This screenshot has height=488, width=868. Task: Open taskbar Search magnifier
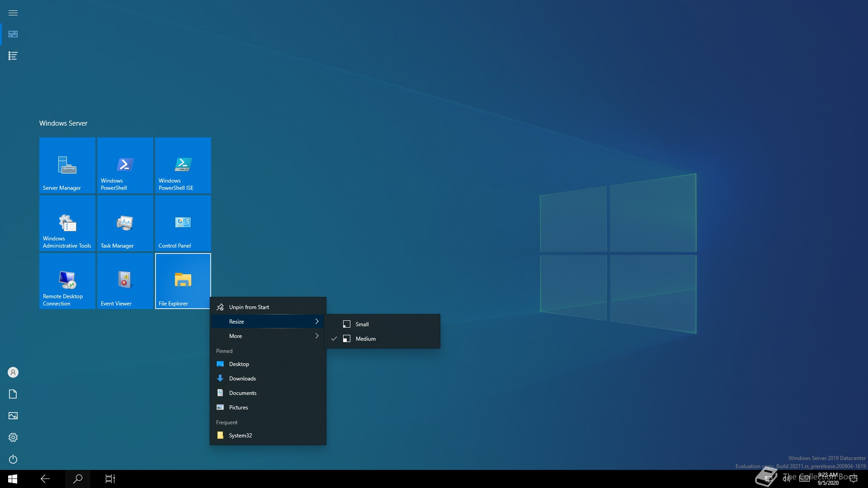78,479
